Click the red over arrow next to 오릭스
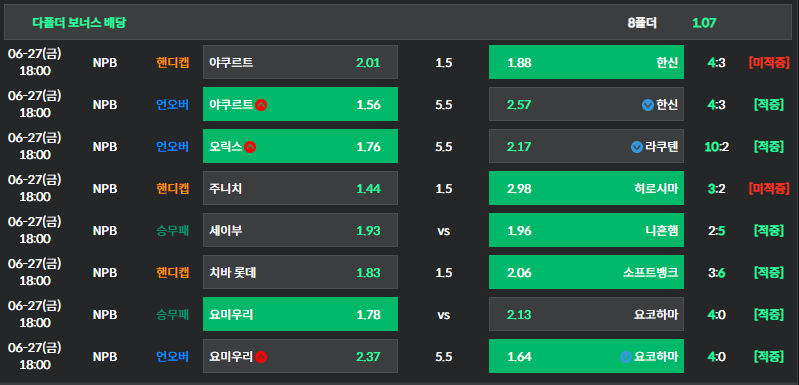The height and width of the screenshot is (385, 799). pyautogui.click(x=250, y=147)
